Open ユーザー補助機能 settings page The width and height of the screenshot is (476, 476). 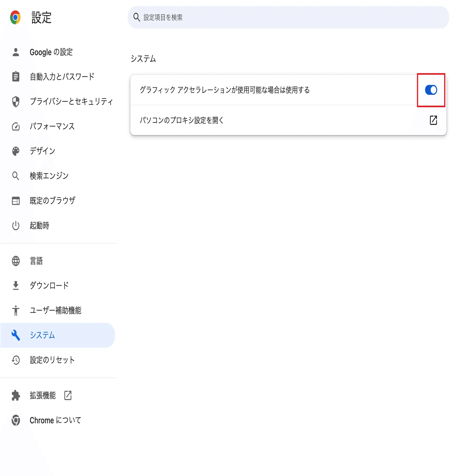pyautogui.click(x=55, y=310)
